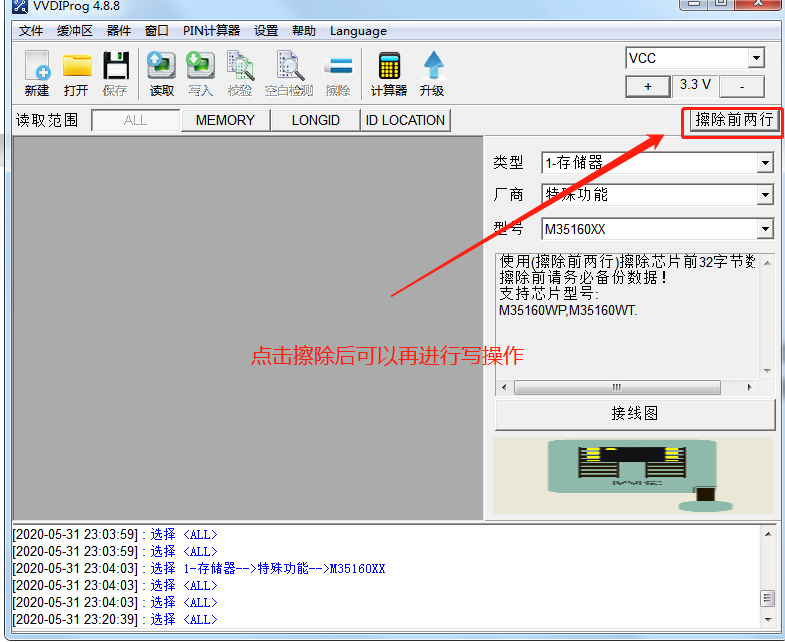Open the 文件 (File) menu

click(x=31, y=31)
